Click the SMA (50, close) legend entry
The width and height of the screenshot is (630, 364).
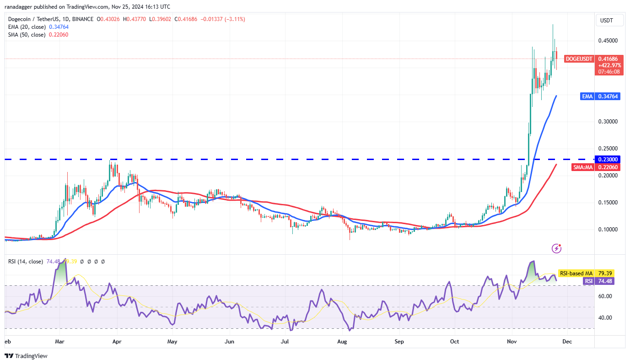tap(27, 35)
